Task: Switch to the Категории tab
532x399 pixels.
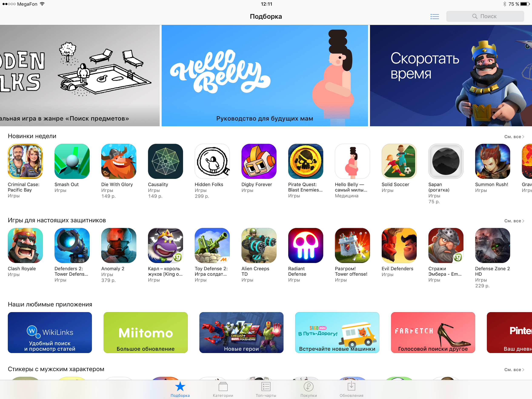Action: pos(223,390)
